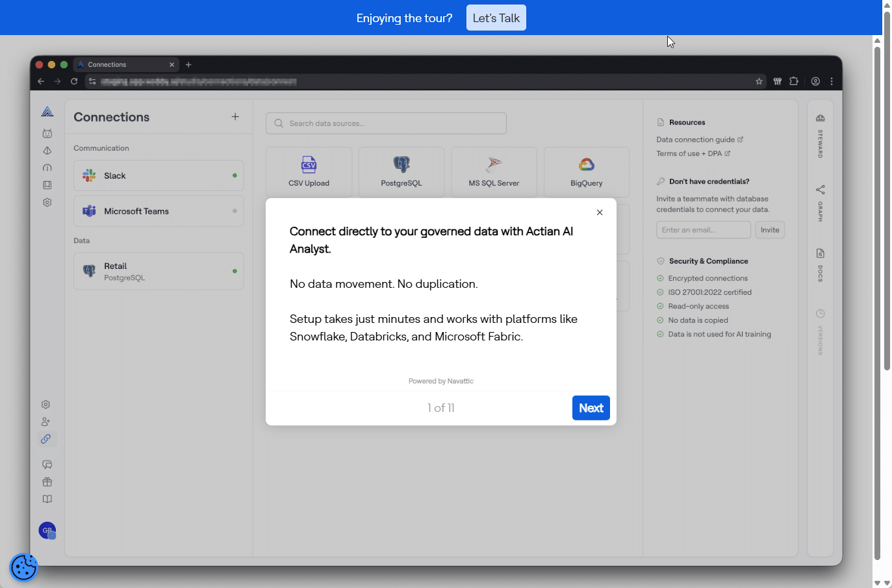Select the Slack connection

[159, 175]
